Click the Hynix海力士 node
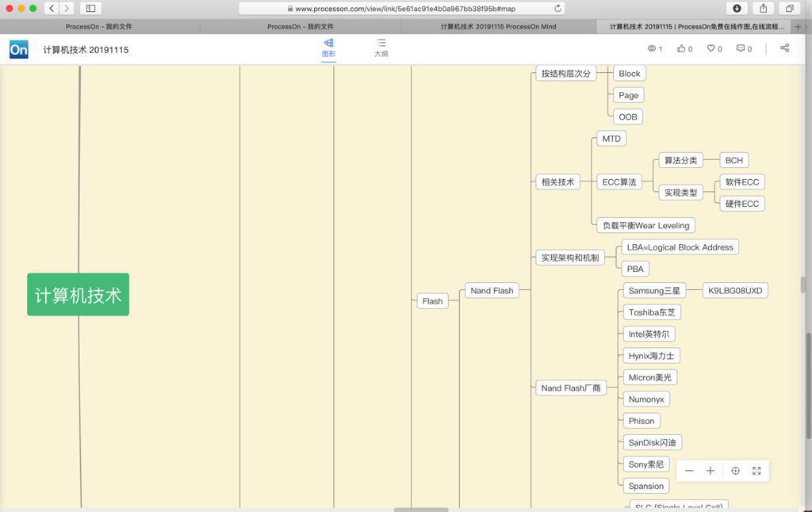 (x=652, y=356)
